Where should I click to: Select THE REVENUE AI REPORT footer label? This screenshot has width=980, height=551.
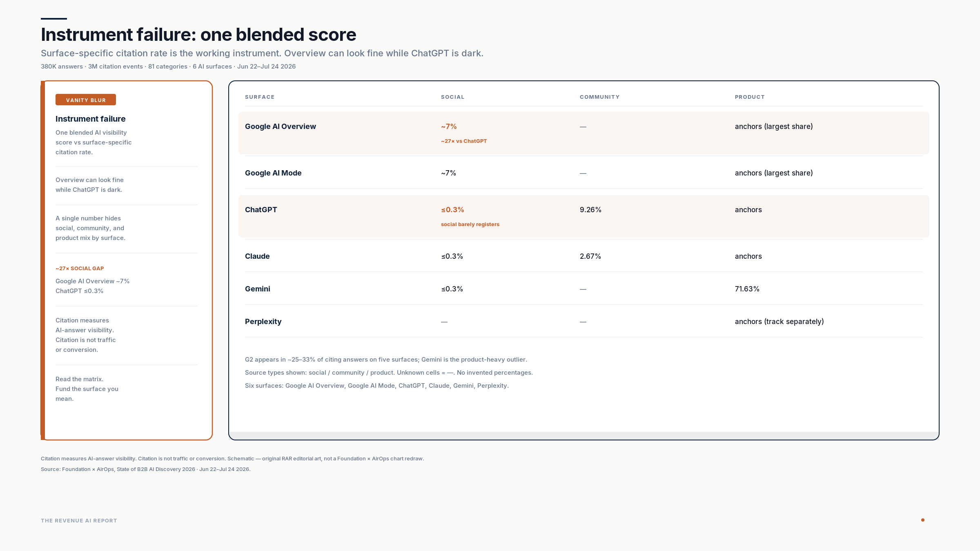79,521
